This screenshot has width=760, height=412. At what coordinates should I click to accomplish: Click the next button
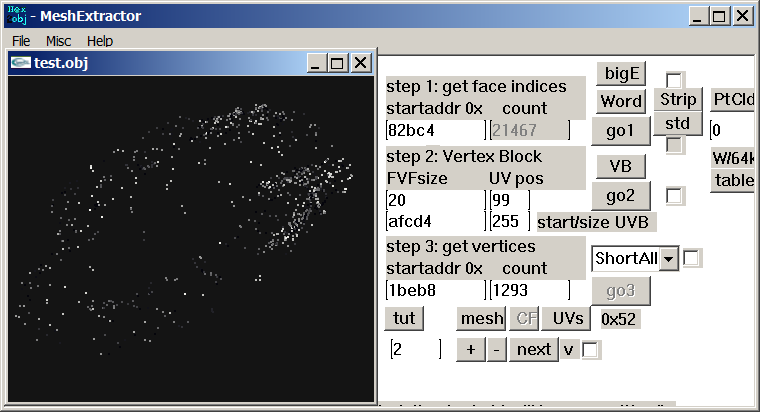[x=534, y=349]
